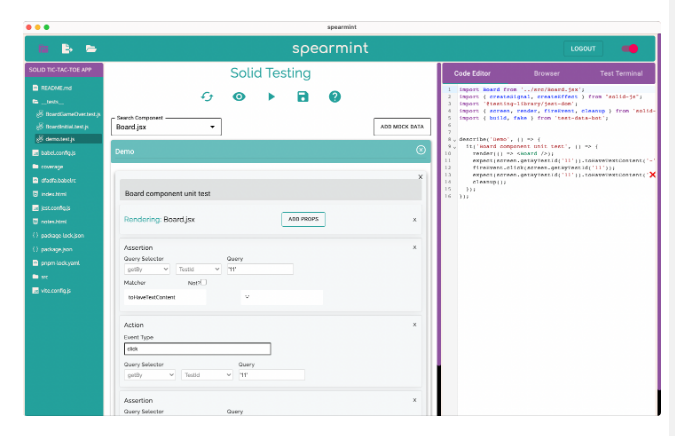Close the Board component unit test card
675x436 pixels.
coord(421,177)
